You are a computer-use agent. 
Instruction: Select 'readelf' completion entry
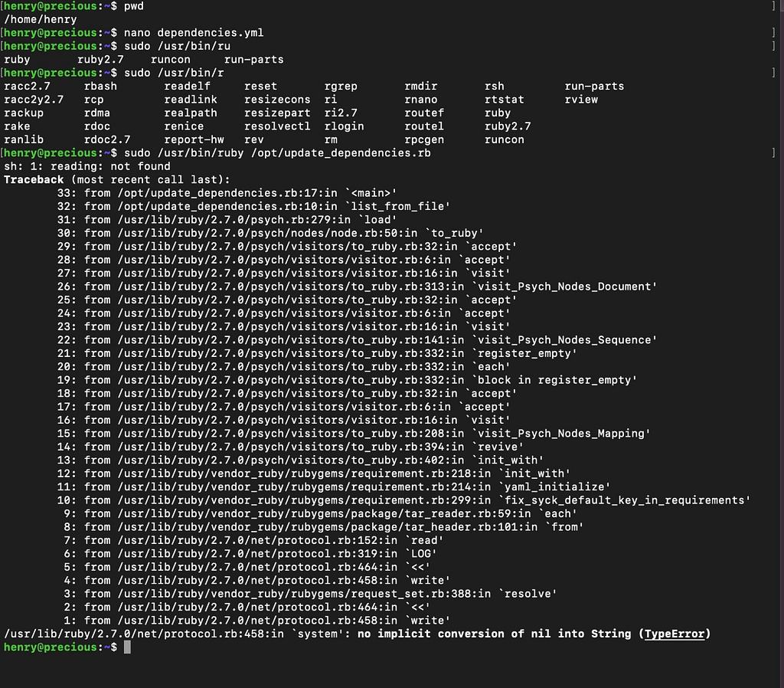[x=188, y=86]
